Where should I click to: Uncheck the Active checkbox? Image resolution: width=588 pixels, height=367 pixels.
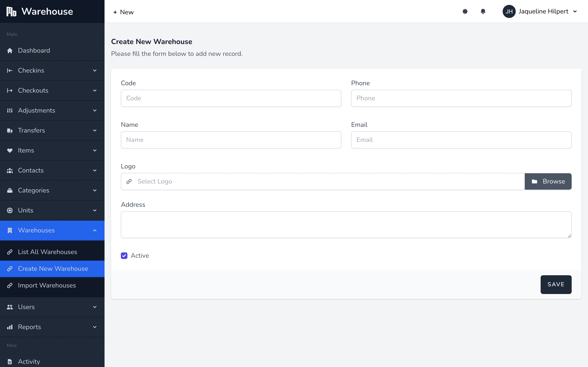124,256
